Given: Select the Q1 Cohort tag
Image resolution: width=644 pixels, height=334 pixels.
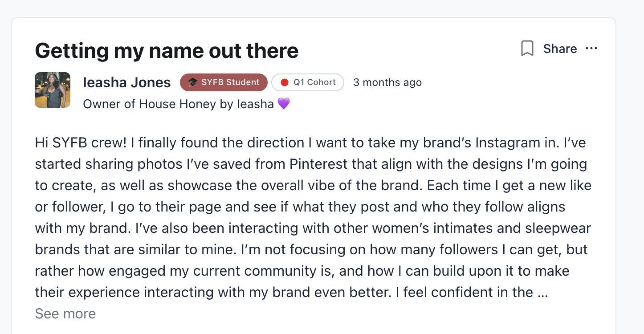Looking at the screenshot, I should click(308, 82).
